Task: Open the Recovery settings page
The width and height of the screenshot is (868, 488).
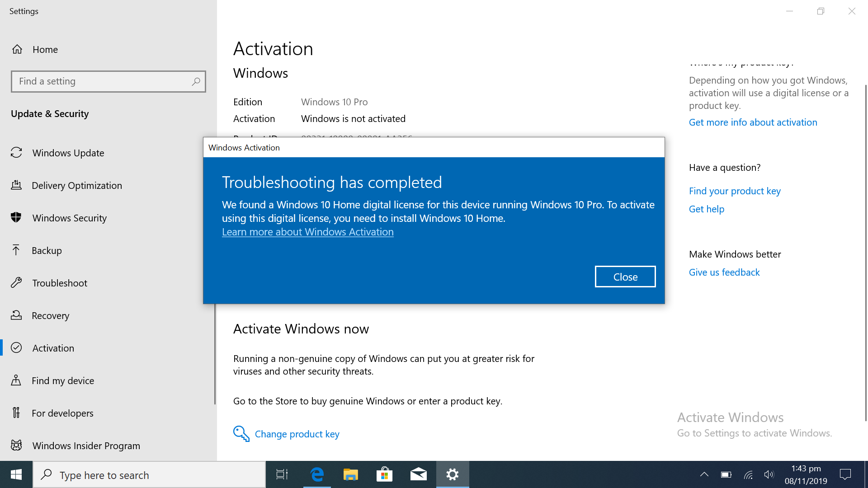Action: pos(108,315)
